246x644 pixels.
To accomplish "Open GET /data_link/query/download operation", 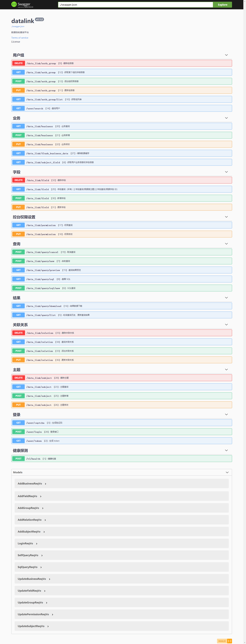I will (x=122, y=306).
